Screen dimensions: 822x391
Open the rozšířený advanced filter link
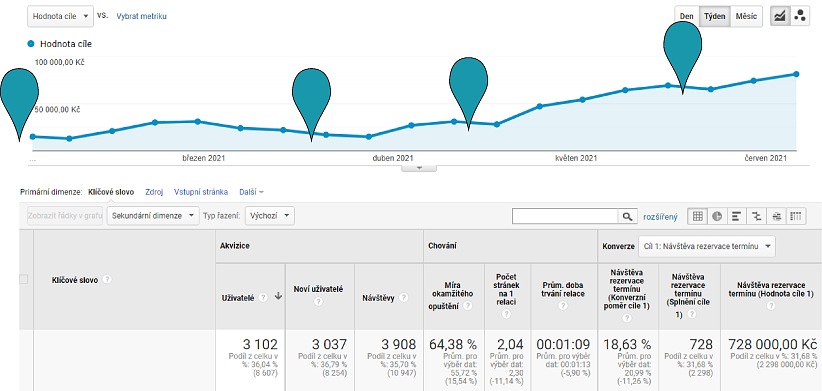661,216
